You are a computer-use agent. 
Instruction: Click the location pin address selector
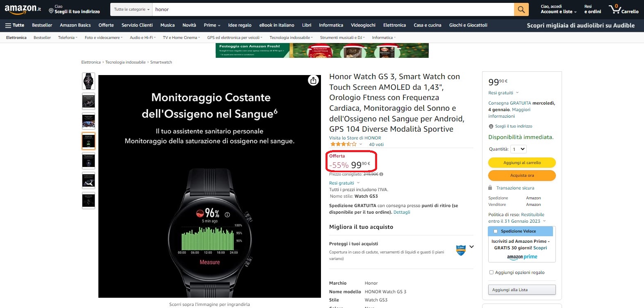[x=74, y=9]
